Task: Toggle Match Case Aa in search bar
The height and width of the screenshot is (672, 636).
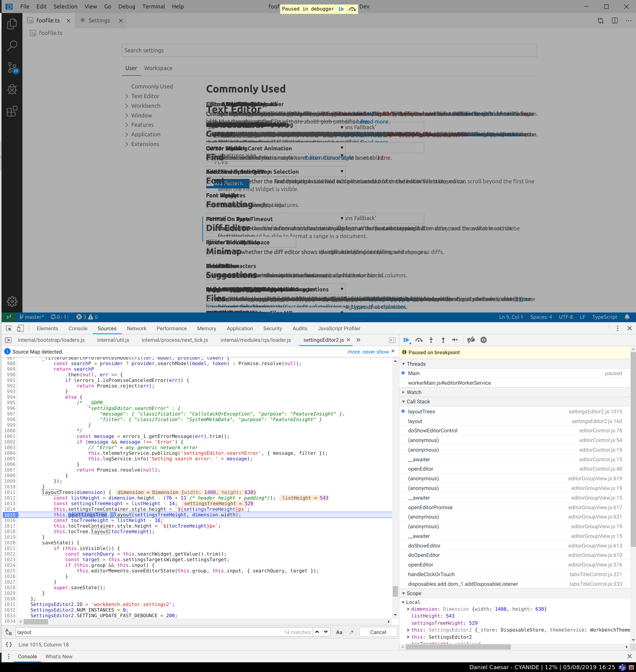Action: pyautogui.click(x=339, y=632)
